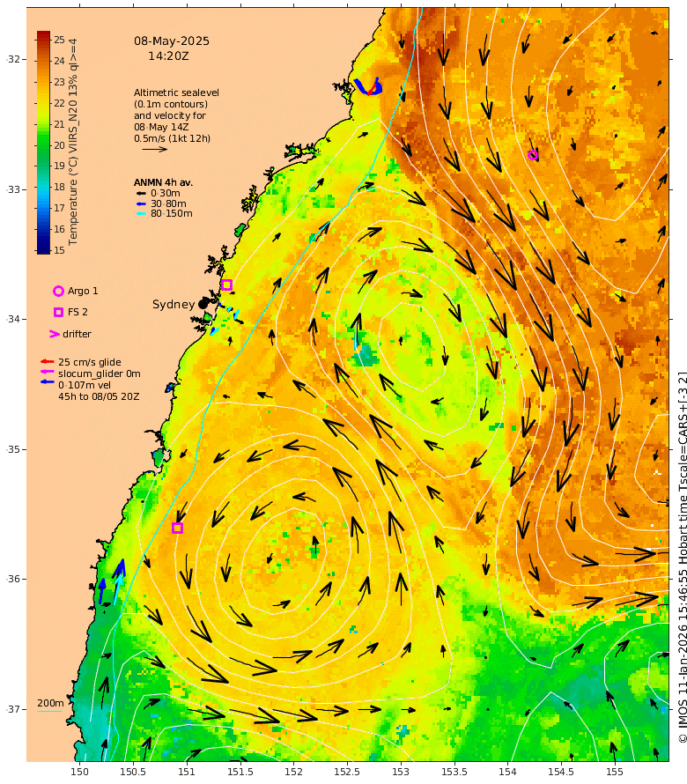Click the '14:20Z' time text
This screenshot has height=784, width=687.
click(x=168, y=56)
